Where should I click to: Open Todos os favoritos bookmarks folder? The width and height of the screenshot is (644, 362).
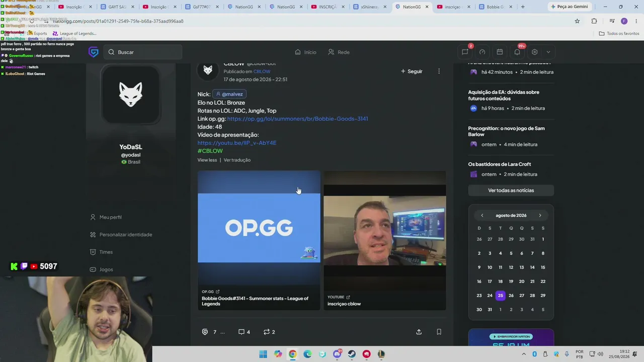[x=619, y=34]
